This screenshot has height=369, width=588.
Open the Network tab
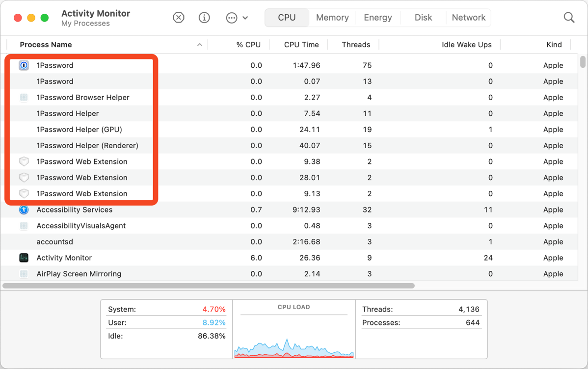point(468,17)
